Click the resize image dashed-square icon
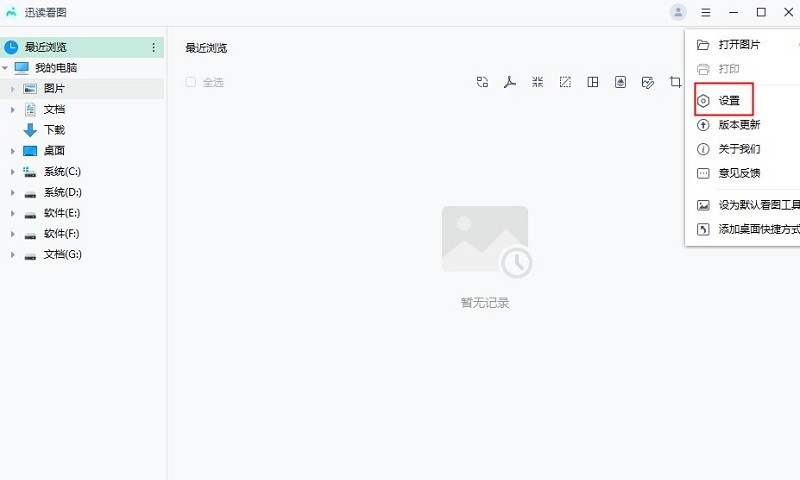 (565, 82)
